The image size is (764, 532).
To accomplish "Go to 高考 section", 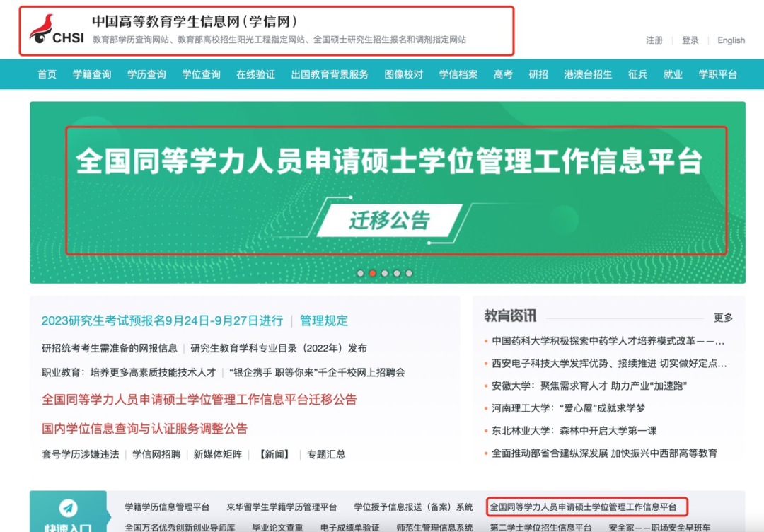I will 504,74.
